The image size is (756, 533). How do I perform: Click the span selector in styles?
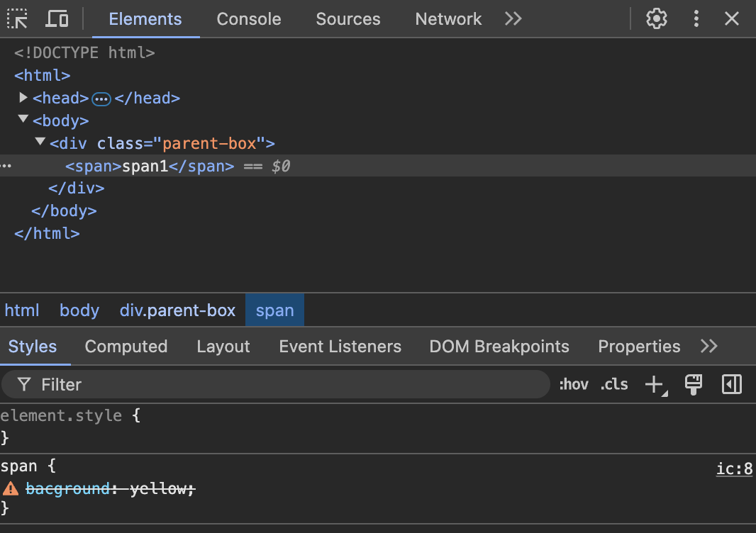pyautogui.click(x=19, y=466)
